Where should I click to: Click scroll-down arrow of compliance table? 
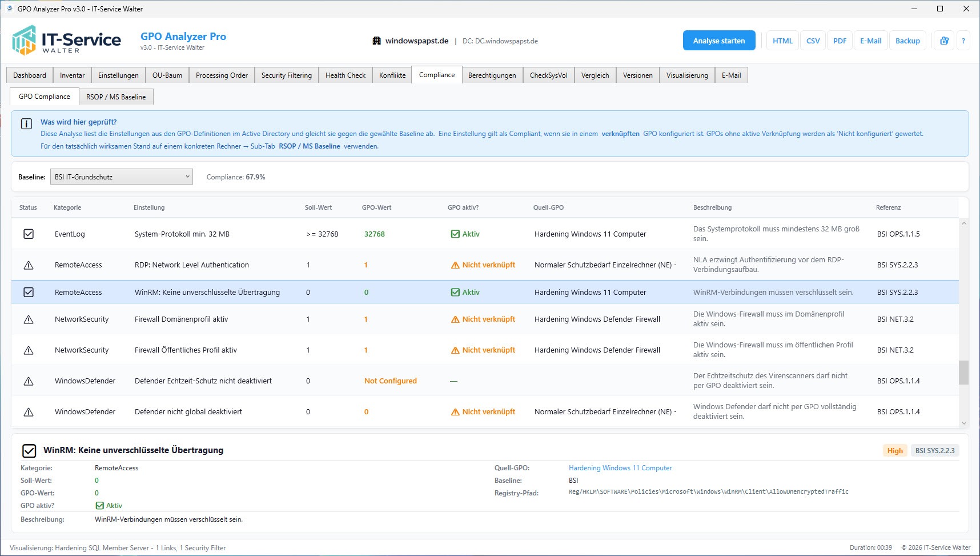[x=964, y=423]
